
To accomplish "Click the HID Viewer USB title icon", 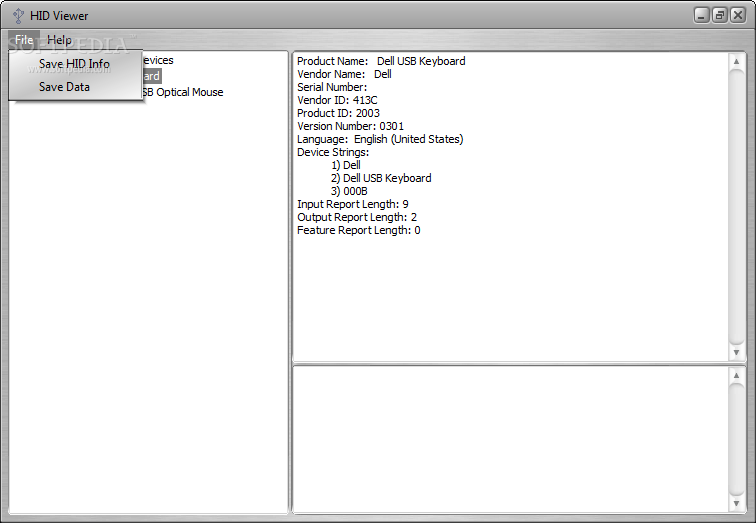I will 18,16.
